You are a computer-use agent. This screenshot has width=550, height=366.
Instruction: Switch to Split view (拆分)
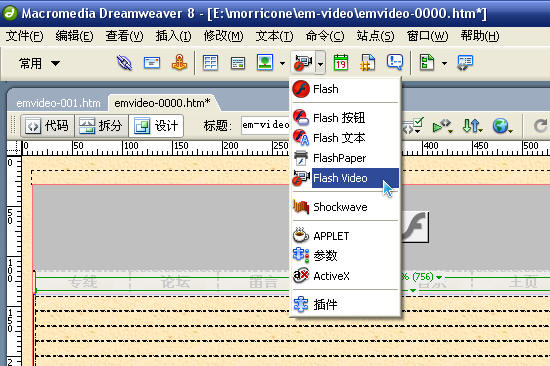[x=101, y=126]
